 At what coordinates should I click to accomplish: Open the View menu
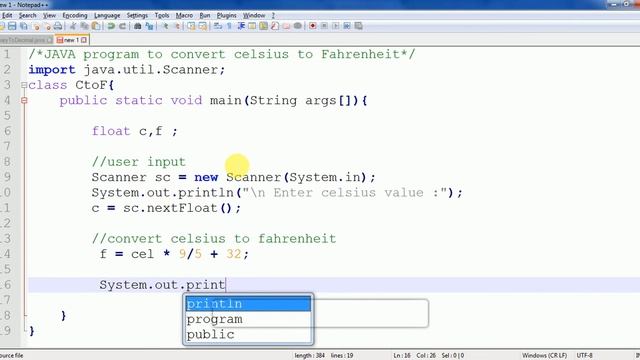coord(49,16)
